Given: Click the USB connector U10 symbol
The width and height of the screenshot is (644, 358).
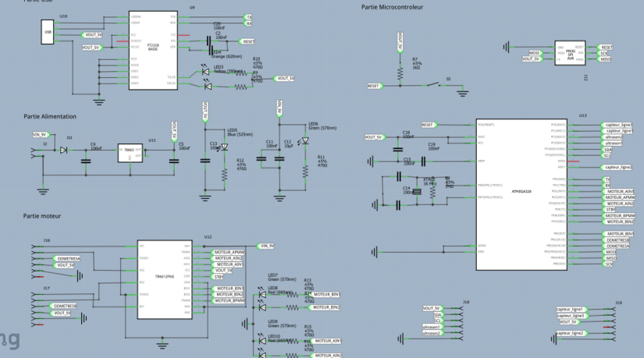Looking at the screenshot, I should click(48, 32).
